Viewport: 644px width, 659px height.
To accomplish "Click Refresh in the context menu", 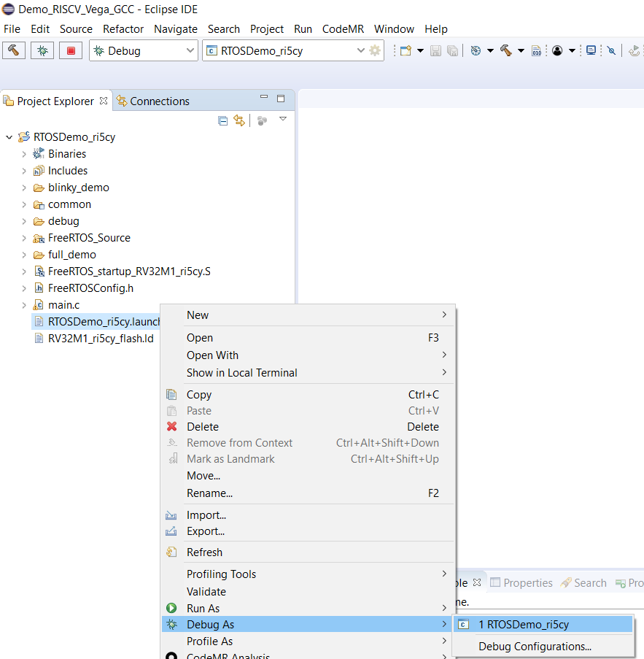I will [308, 552].
